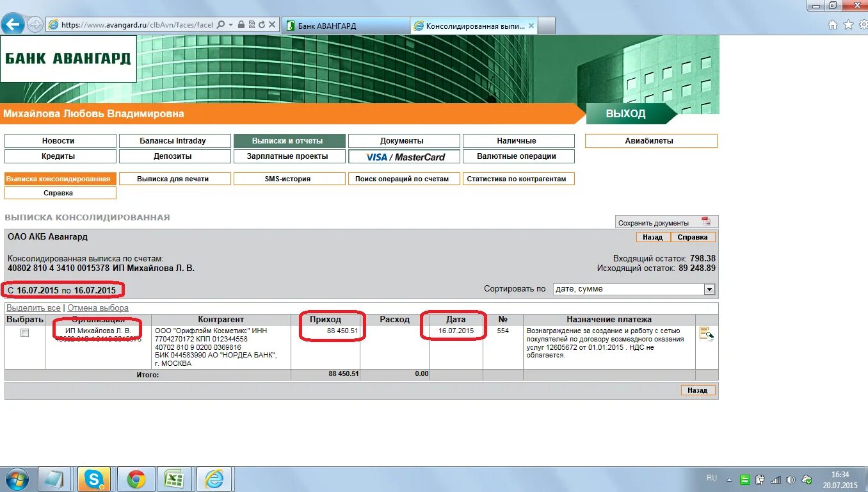Viewport: 868px width, 492px height.
Task: Click the Internet Explorer taskbar icon
Action: 214,479
